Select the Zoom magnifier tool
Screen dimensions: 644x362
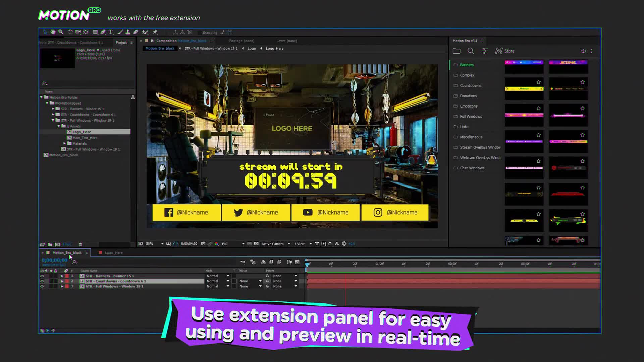61,32
